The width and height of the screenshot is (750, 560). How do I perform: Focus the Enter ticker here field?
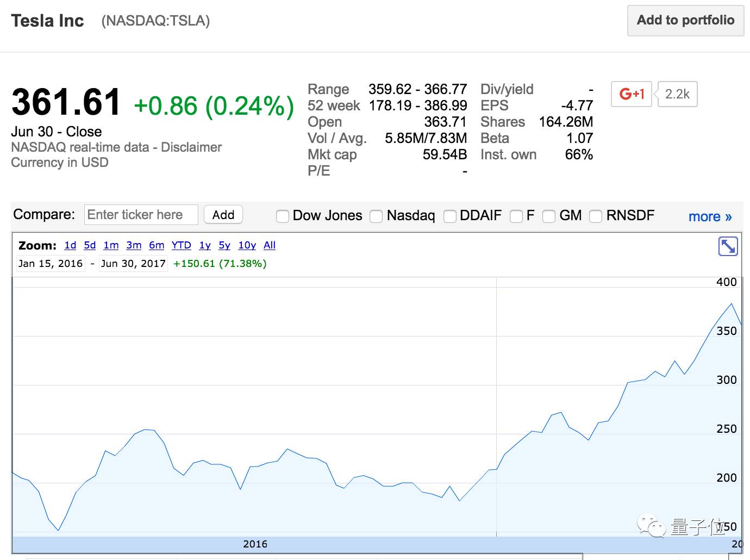pos(141,215)
